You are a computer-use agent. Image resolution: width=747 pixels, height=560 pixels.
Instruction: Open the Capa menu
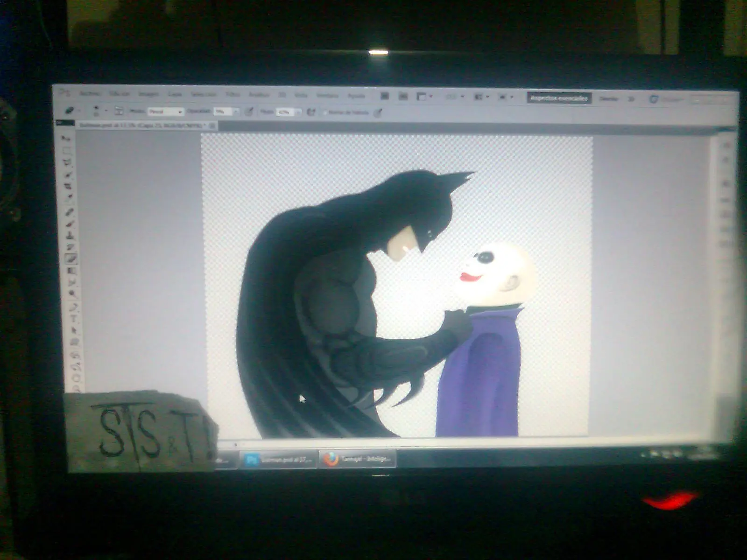click(175, 94)
